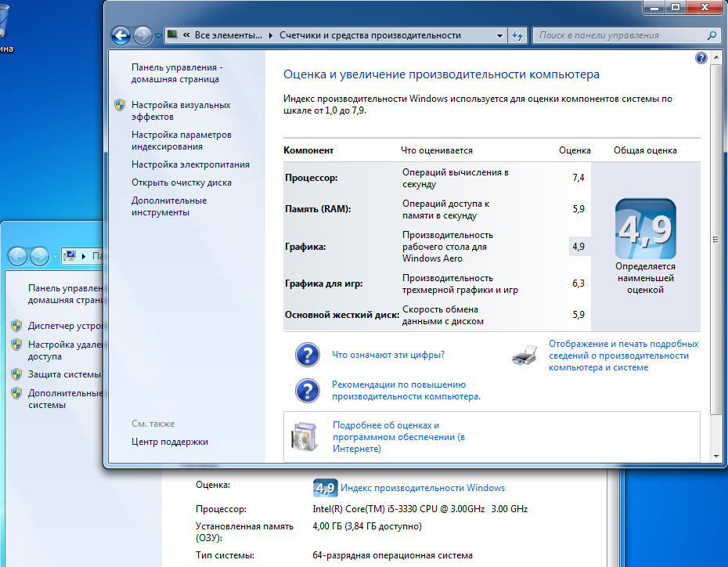Open 'Открыть очистку диска'
The image size is (728, 567).
tap(181, 182)
